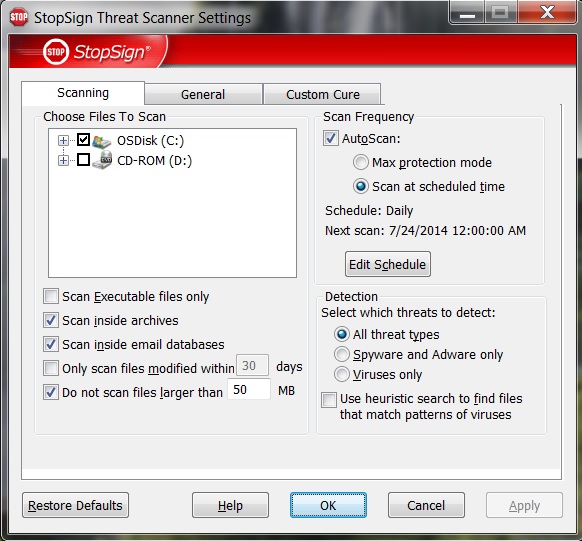Click the days input field showing 30
582x541 pixels.
coord(252,366)
